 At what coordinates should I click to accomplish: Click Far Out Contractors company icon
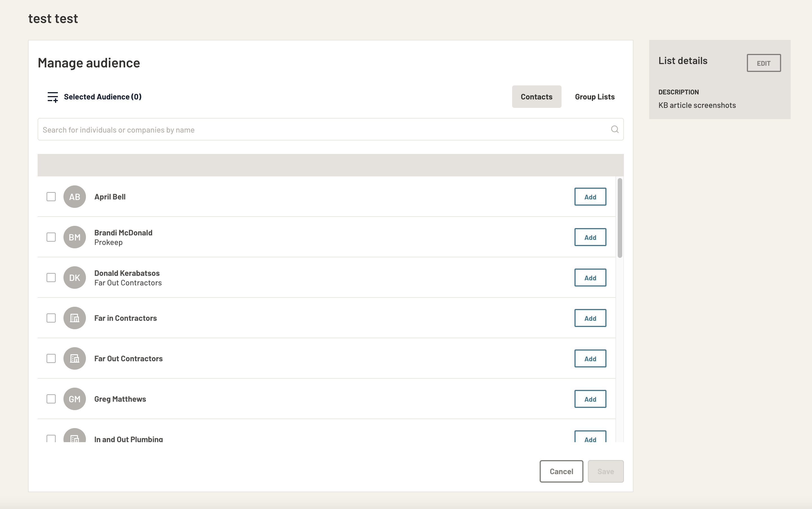click(x=75, y=358)
